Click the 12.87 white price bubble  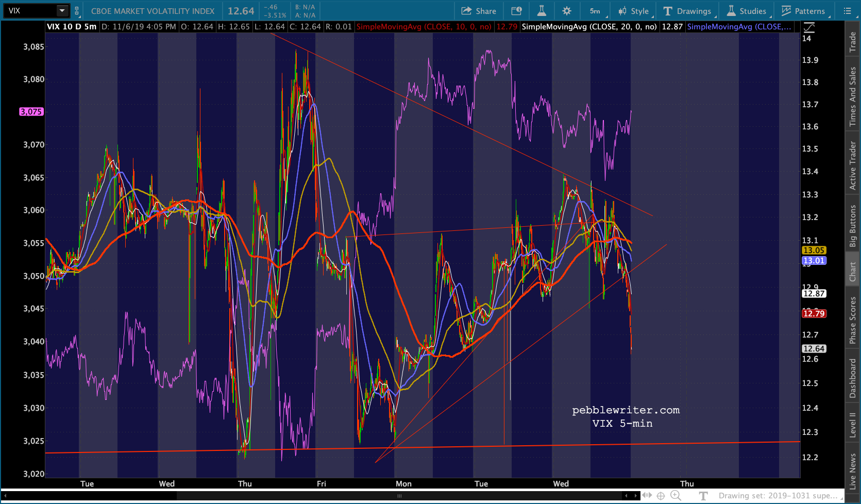pos(814,294)
